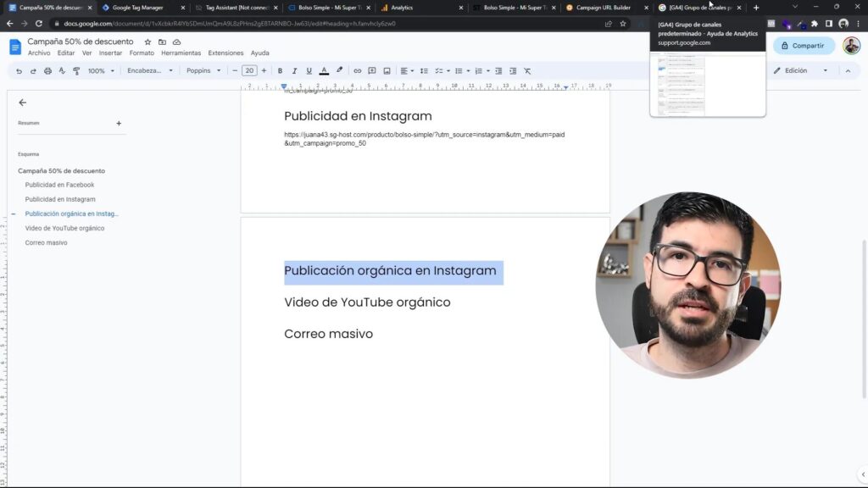Open the Herramientas menu
This screenshot has height=488, width=868.
pyautogui.click(x=181, y=53)
